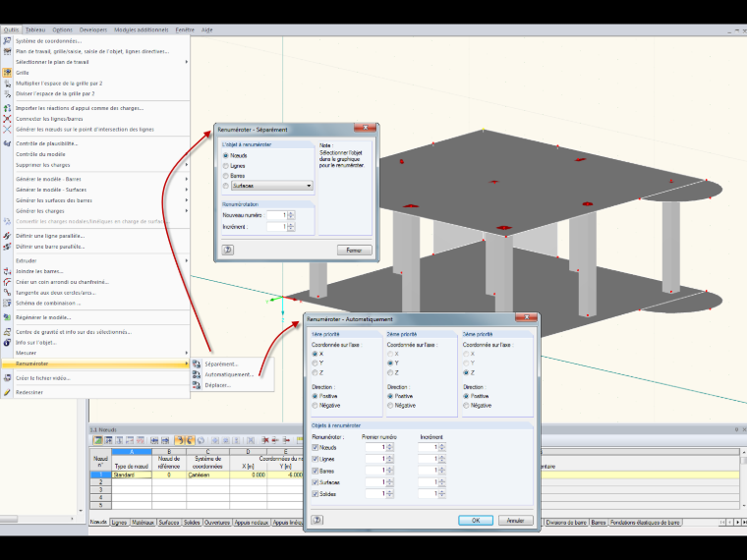This screenshot has height=560, width=747.
Task: Click the Incrément field in Séparément dialog
Action: coord(277,227)
